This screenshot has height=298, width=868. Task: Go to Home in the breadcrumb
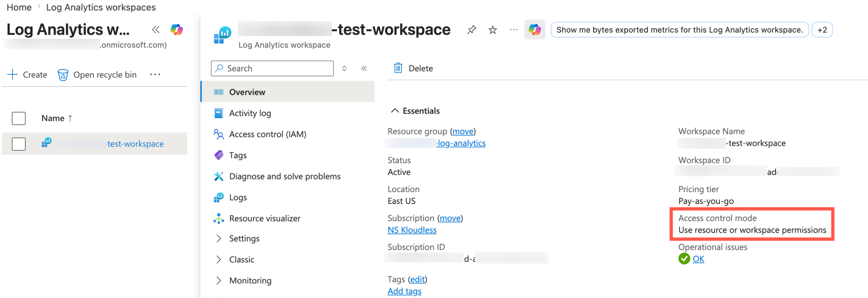pos(19,7)
